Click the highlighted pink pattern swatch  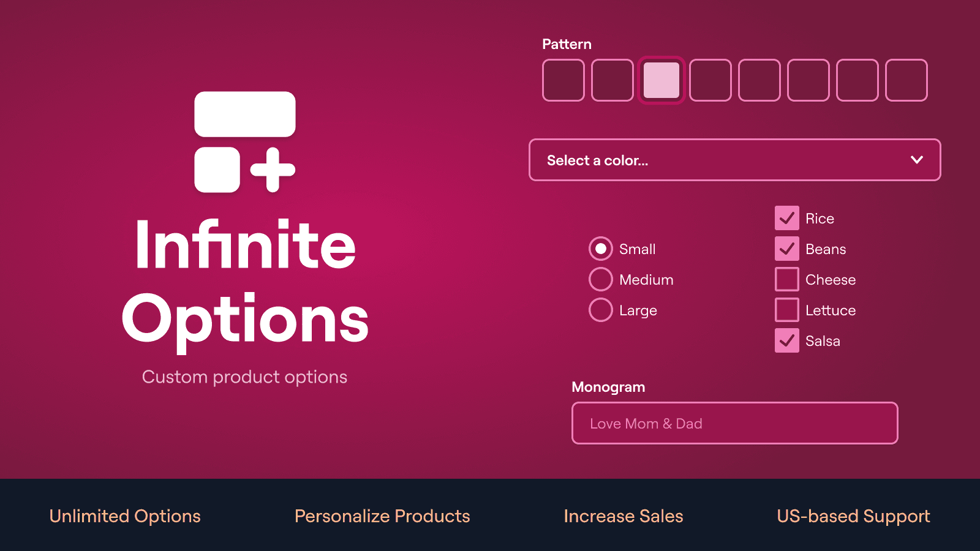coord(661,80)
